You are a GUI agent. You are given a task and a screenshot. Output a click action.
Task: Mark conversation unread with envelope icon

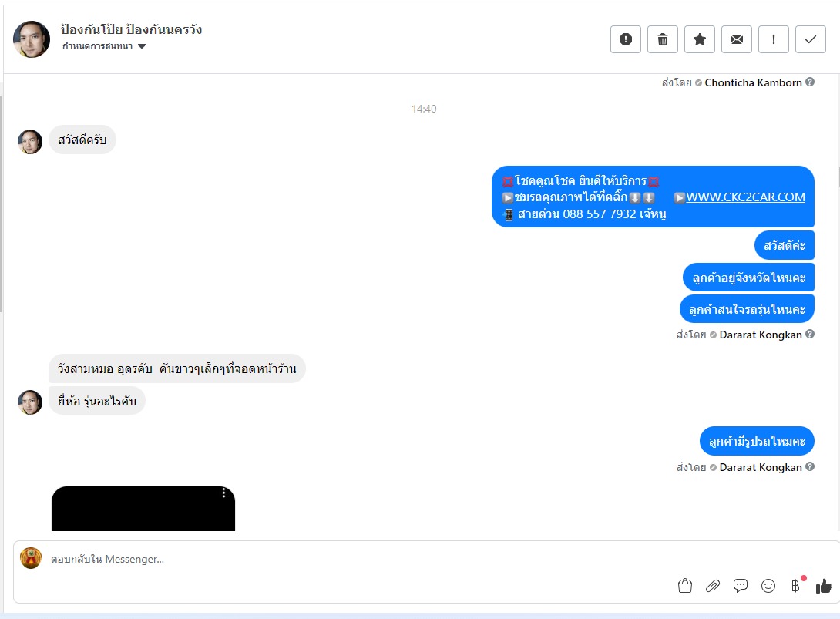tap(736, 39)
